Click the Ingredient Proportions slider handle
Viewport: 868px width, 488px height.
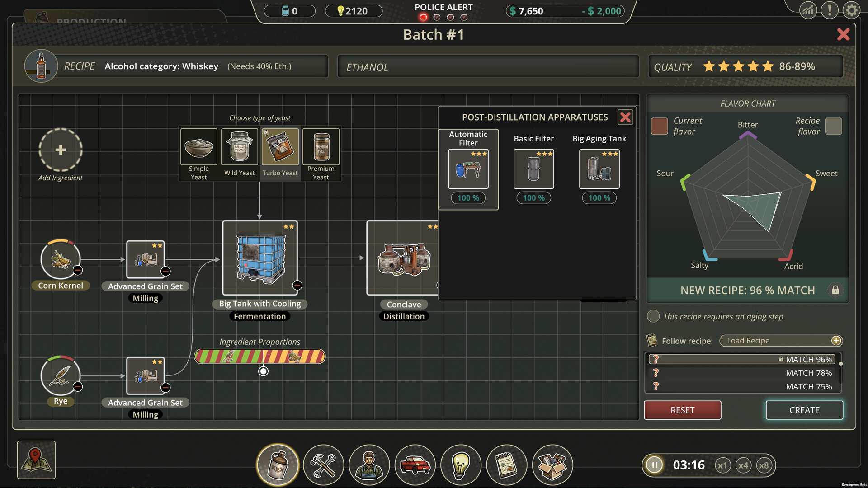click(x=263, y=371)
